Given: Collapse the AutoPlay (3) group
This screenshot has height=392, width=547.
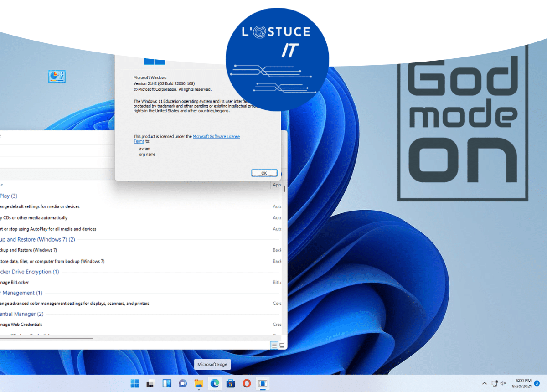Looking at the screenshot, I should pyautogui.click(x=8, y=196).
